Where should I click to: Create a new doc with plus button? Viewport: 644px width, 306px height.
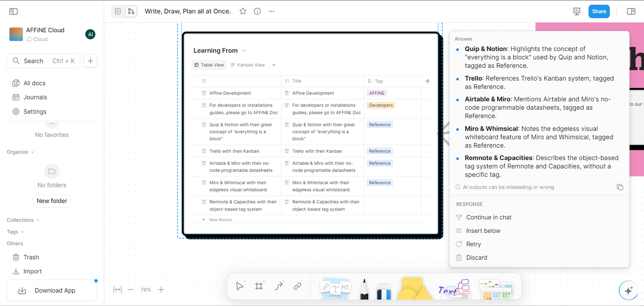pos(91,61)
